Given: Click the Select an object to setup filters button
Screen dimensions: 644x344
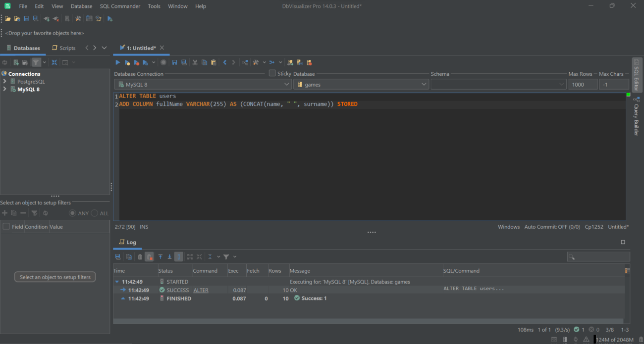Looking at the screenshot, I should 55,277.
